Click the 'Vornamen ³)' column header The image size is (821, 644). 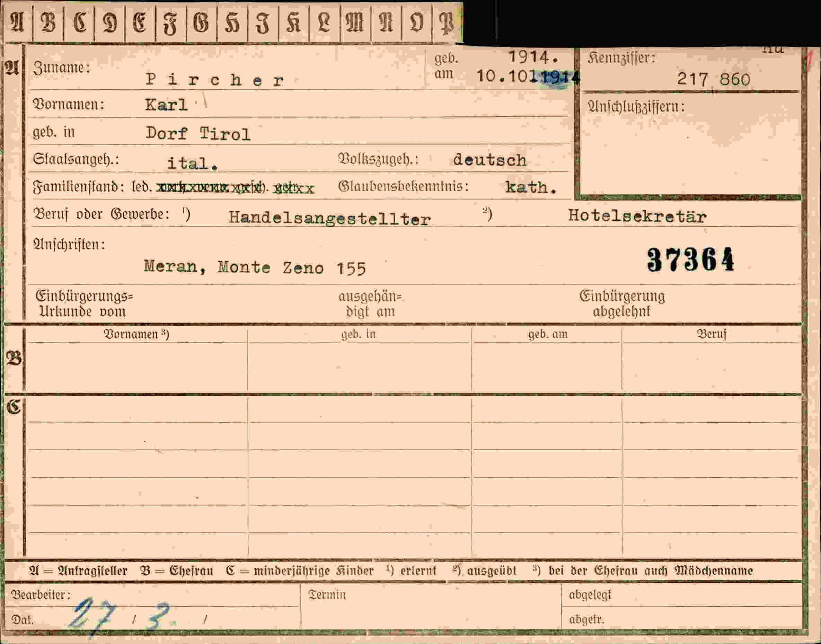(x=136, y=334)
